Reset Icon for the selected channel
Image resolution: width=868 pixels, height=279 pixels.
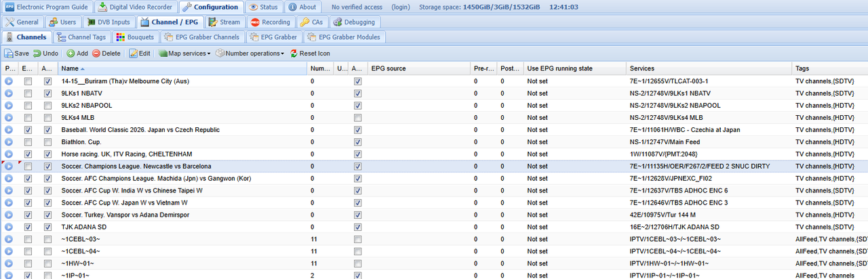pos(310,53)
